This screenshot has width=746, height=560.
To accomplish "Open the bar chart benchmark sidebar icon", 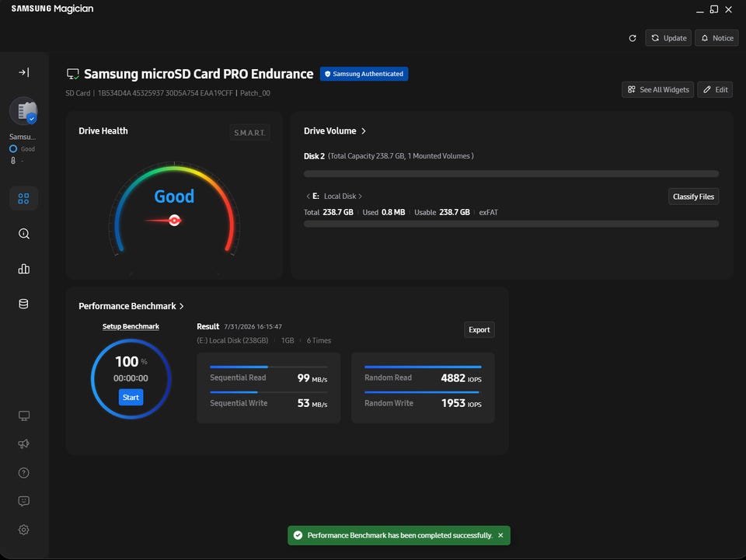I will click(24, 269).
